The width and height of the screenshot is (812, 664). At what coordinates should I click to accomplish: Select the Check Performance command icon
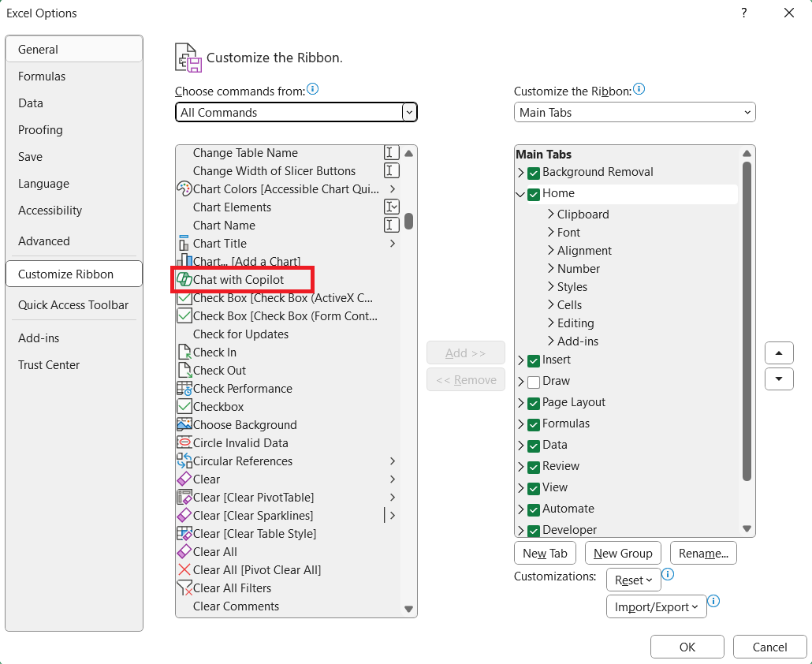[x=184, y=389]
